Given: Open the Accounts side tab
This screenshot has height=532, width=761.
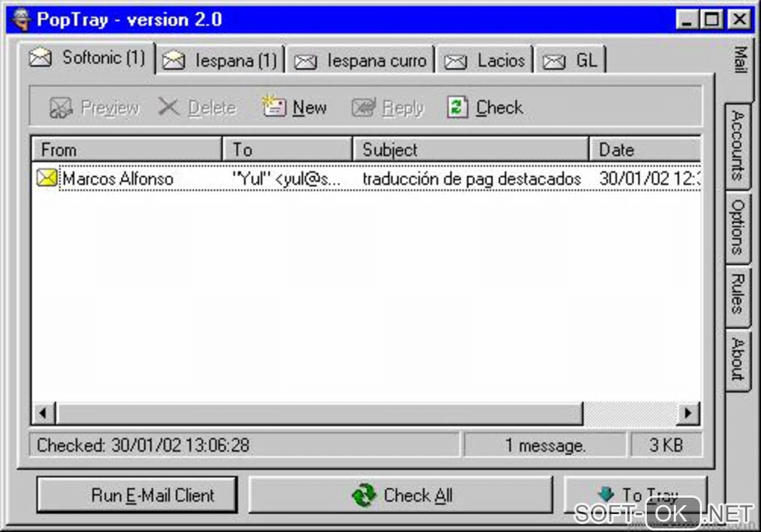Looking at the screenshot, I should 738,145.
